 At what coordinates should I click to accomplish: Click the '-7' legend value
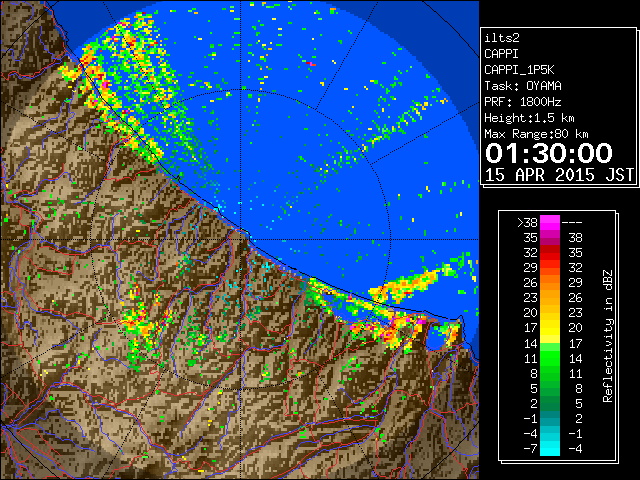(530, 448)
